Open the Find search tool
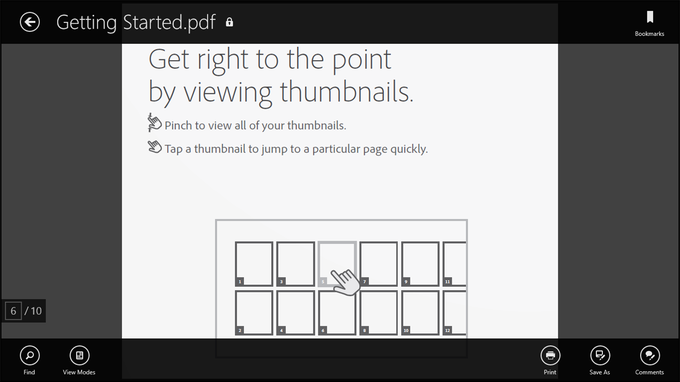 29,360
